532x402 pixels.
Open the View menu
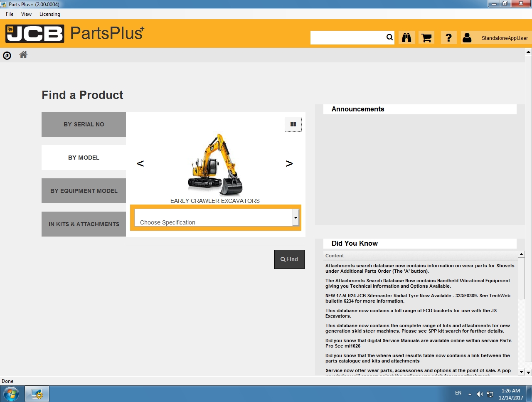(26, 14)
